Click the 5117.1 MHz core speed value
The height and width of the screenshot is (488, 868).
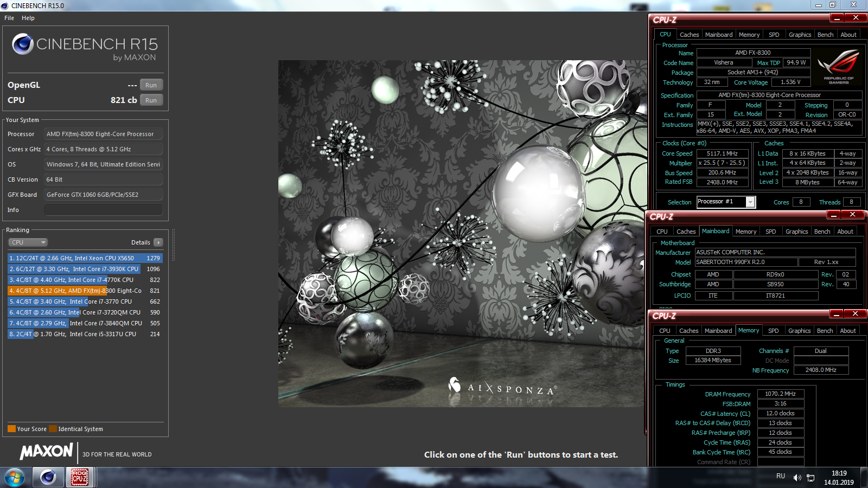pos(722,153)
